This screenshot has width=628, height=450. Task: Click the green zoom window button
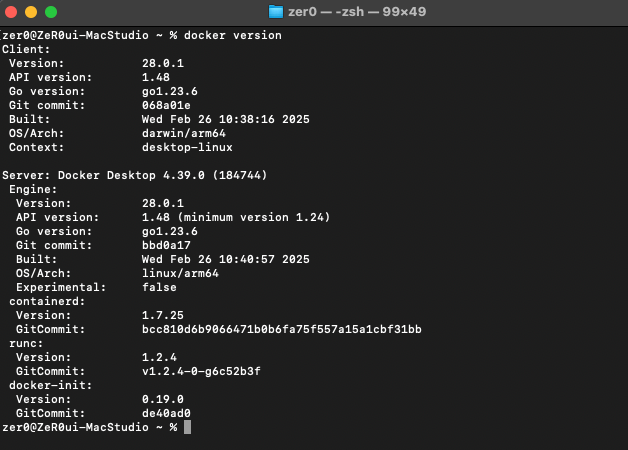(x=51, y=12)
